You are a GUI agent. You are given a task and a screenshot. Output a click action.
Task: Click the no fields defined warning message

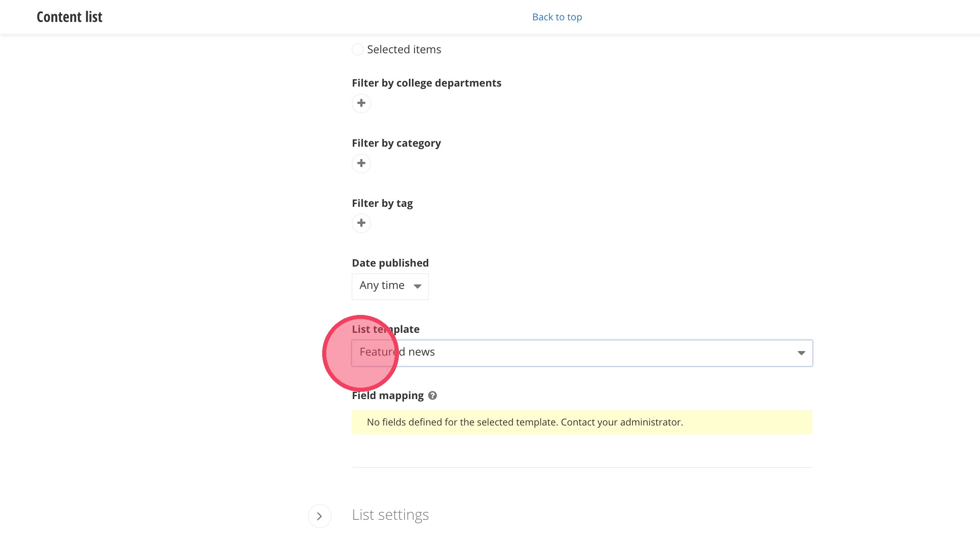point(525,422)
